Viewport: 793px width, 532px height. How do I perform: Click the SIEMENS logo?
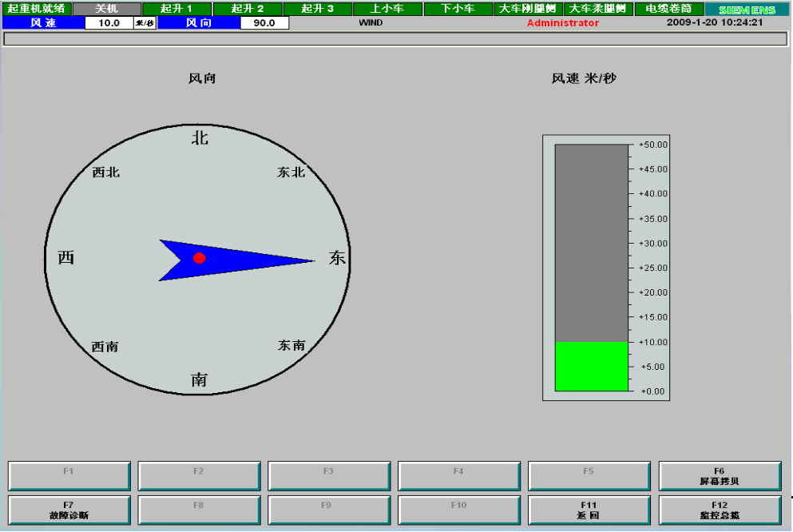point(747,10)
